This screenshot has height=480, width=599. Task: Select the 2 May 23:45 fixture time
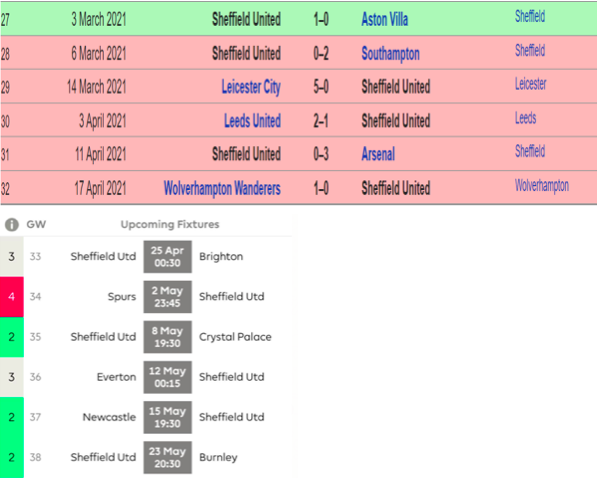coord(168,297)
